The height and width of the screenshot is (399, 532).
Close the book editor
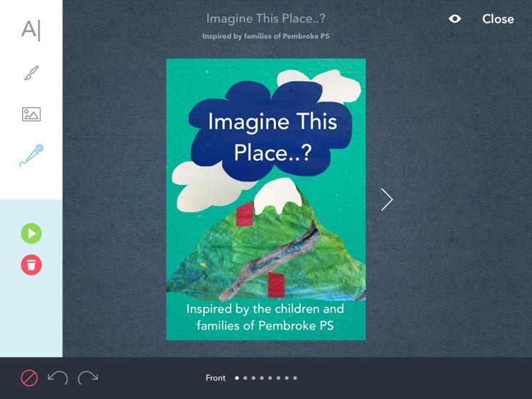498,19
